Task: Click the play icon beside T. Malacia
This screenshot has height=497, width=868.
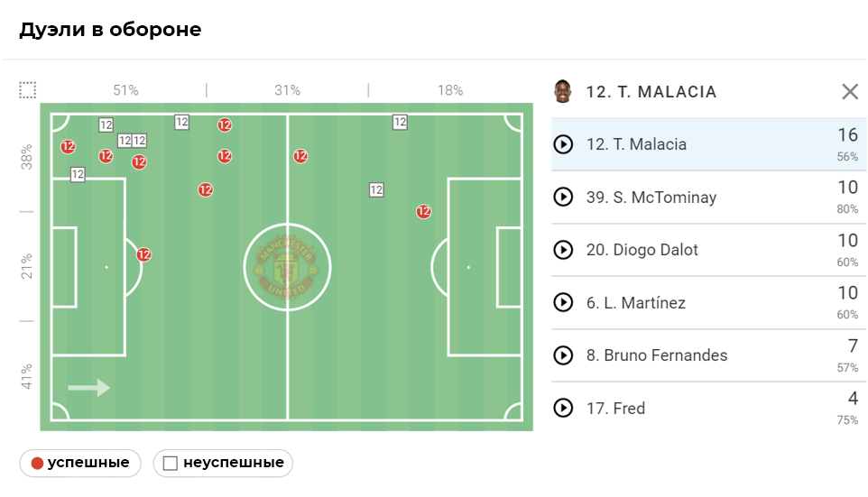Action: [563, 144]
